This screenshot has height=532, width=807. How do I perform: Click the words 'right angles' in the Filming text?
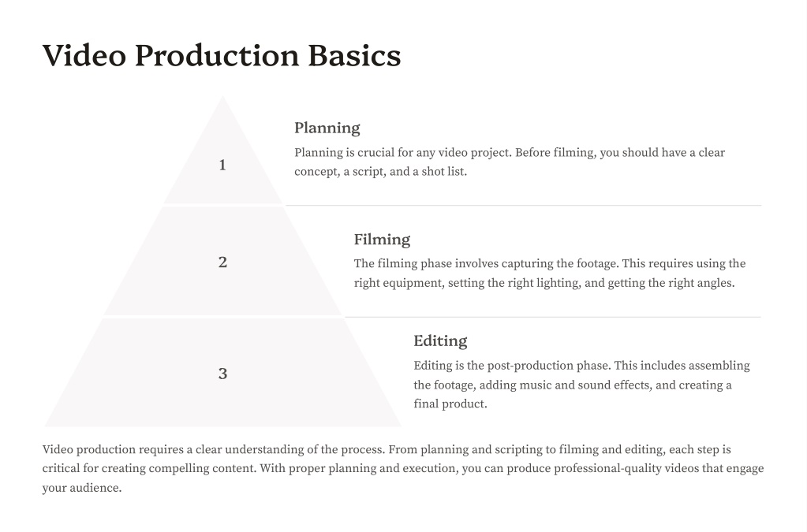click(701, 283)
